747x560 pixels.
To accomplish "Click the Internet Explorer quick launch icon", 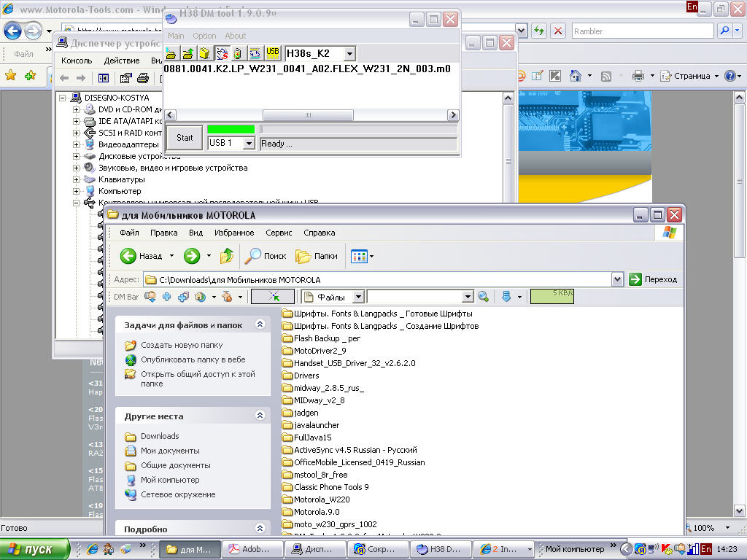I will pyautogui.click(x=92, y=549).
